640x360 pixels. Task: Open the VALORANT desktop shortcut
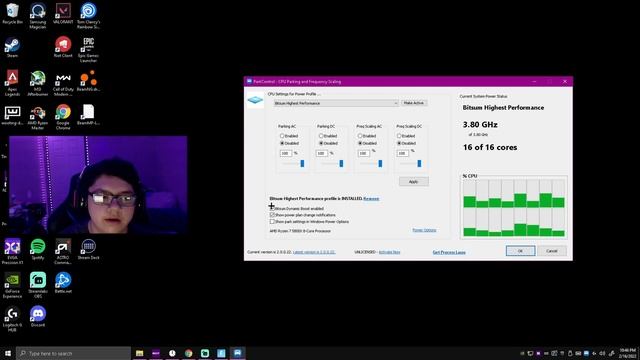click(x=63, y=13)
